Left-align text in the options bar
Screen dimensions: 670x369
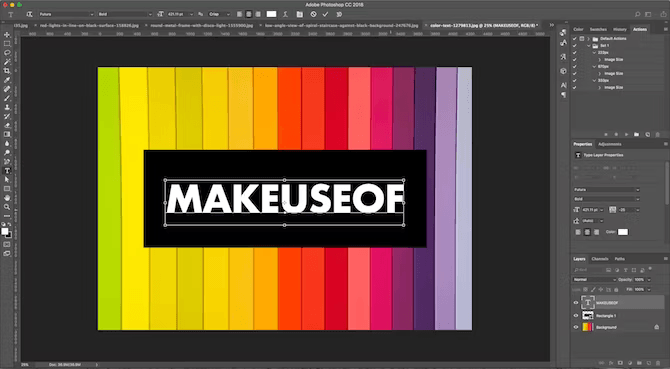(x=239, y=14)
